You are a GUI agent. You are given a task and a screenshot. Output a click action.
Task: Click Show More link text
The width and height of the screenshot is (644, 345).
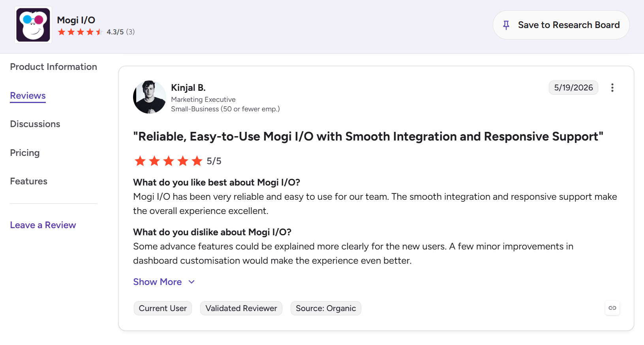(158, 282)
